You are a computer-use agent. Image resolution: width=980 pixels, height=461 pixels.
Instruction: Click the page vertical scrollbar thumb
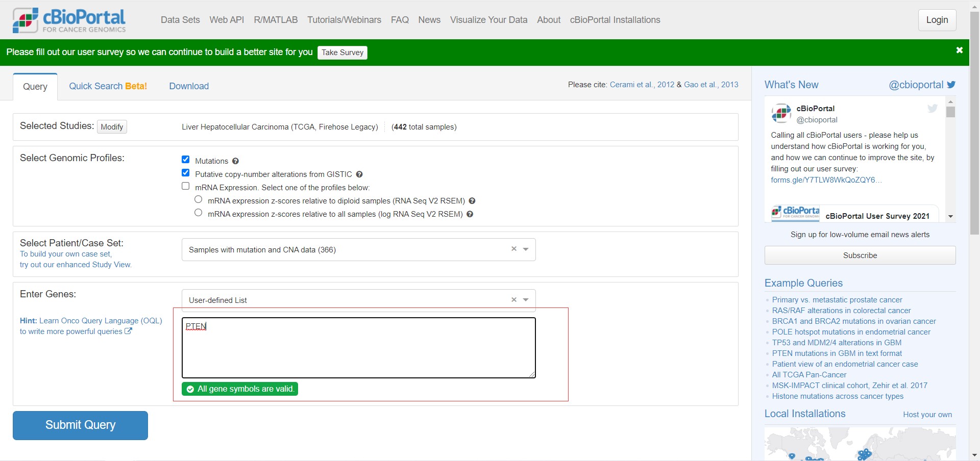(974, 122)
